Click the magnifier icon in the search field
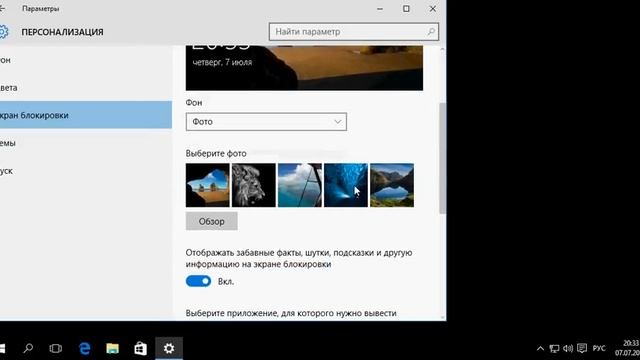 [431, 31]
